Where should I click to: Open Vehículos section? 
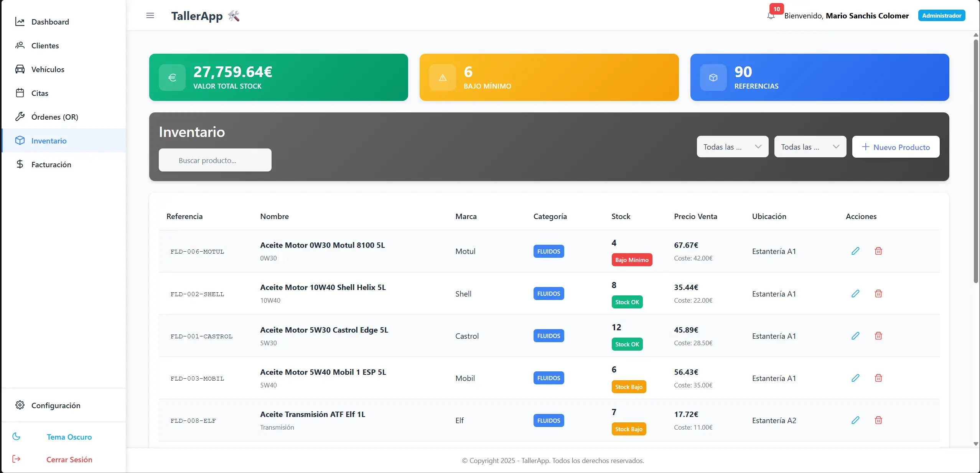tap(64, 69)
